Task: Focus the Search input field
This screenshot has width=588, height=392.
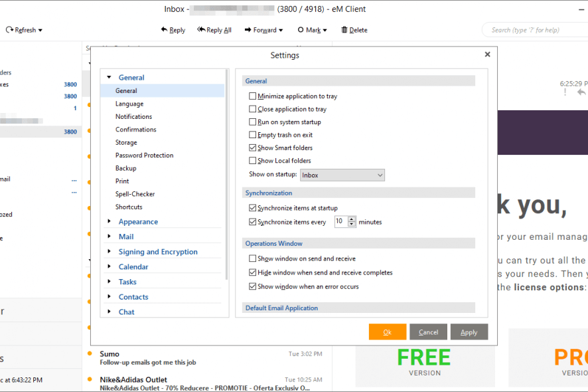Action: [x=534, y=30]
